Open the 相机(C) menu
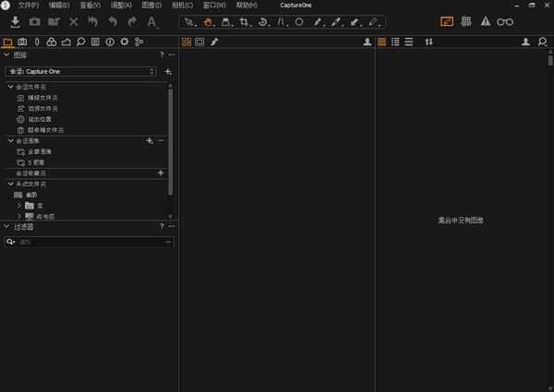This screenshot has height=392, width=554. [182, 6]
